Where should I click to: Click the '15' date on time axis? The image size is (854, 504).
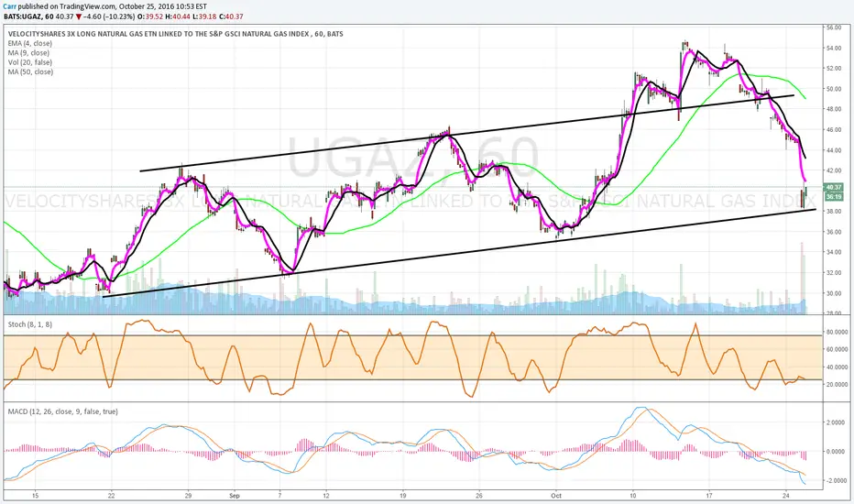point(36,495)
